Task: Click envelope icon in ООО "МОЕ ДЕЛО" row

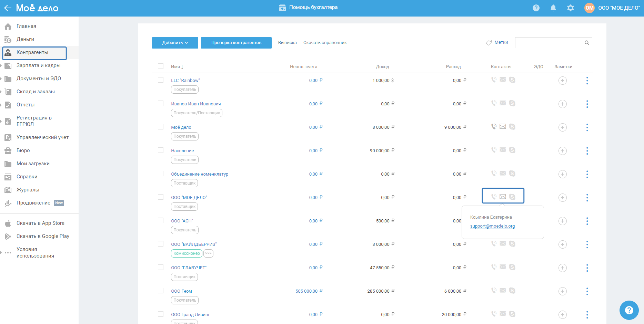Action: pyautogui.click(x=503, y=197)
